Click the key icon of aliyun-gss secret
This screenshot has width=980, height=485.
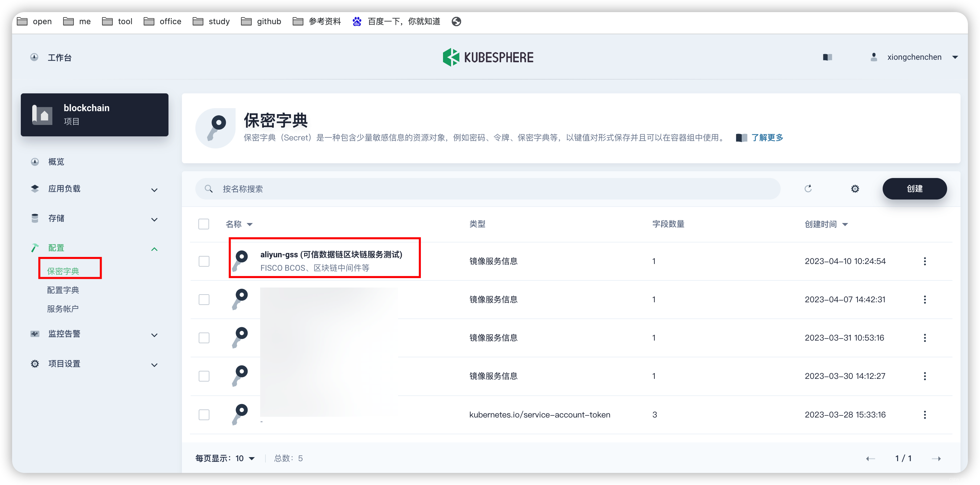point(240,261)
